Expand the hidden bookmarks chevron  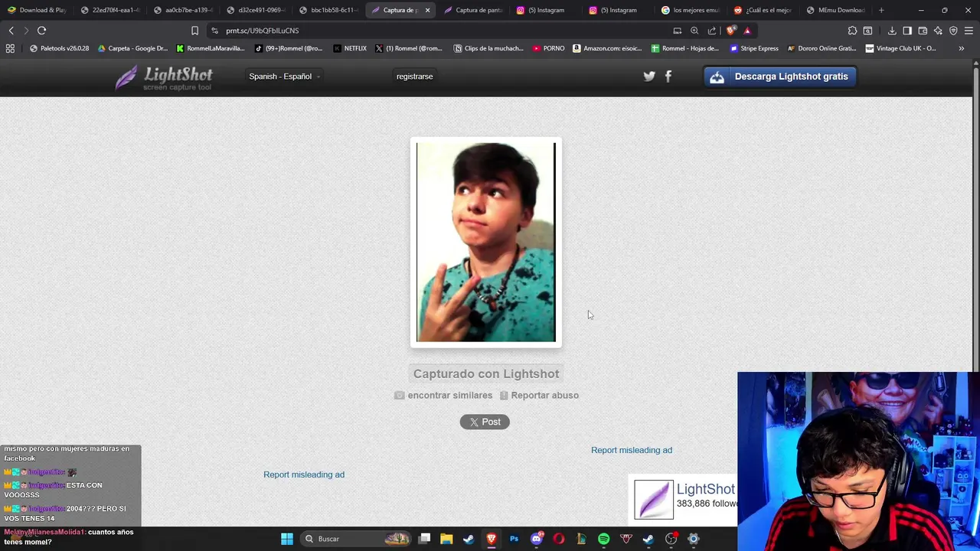pyautogui.click(x=961, y=48)
